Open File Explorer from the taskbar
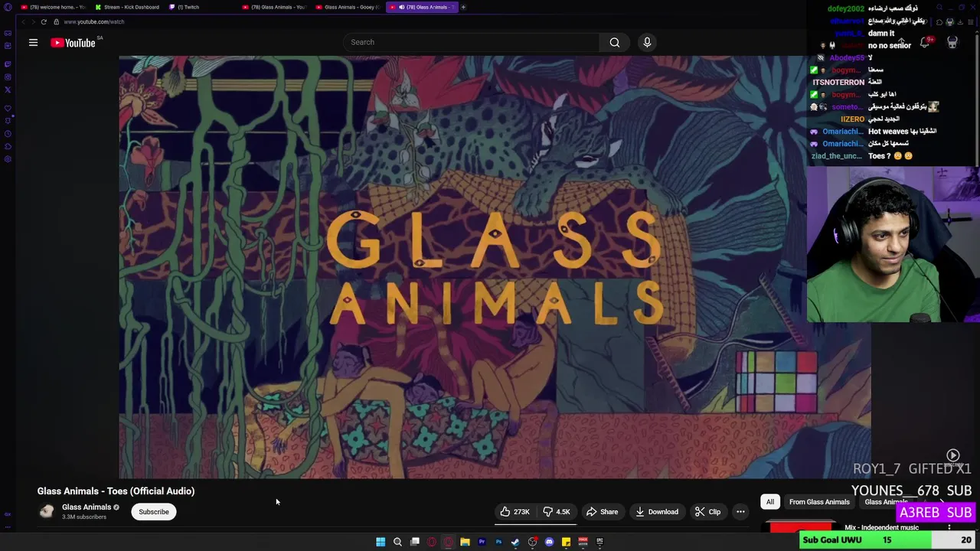 point(465,542)
